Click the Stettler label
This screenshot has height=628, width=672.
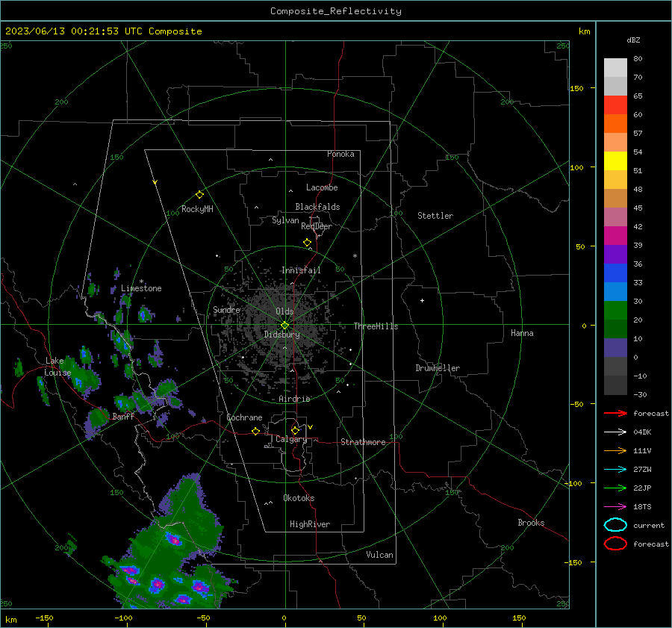pyautogui.click(x=435, y=216)
